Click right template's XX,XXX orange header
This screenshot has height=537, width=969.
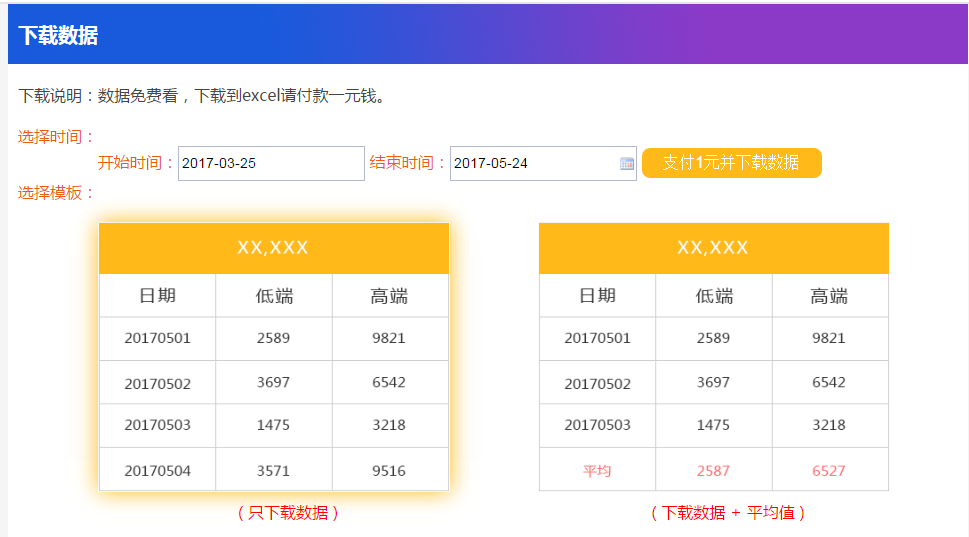coord(714,248)
